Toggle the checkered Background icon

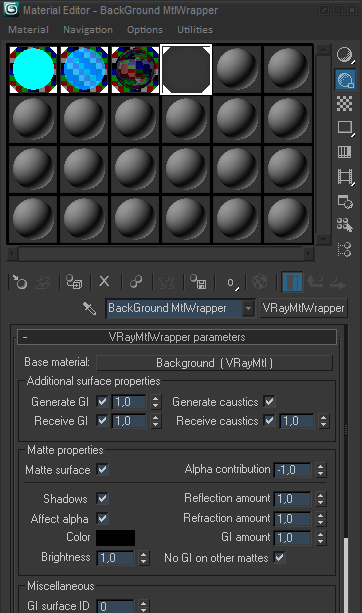(345, 104)
